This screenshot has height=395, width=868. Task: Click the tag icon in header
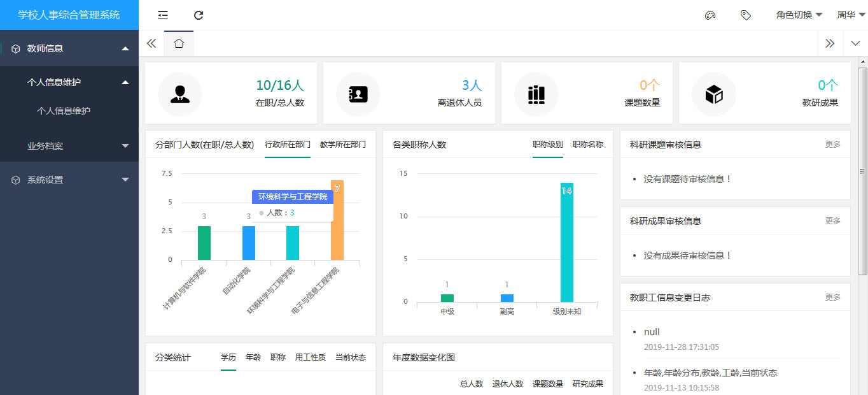(746, 15)
